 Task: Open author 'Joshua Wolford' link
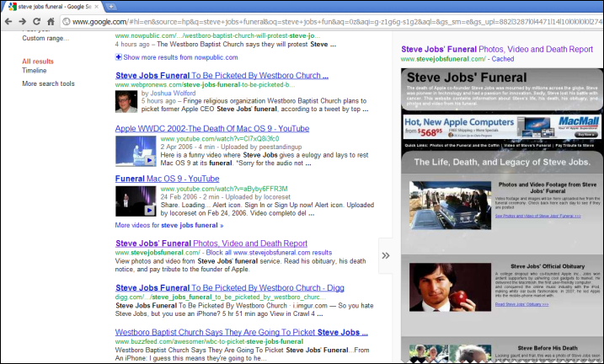[173, 94]
